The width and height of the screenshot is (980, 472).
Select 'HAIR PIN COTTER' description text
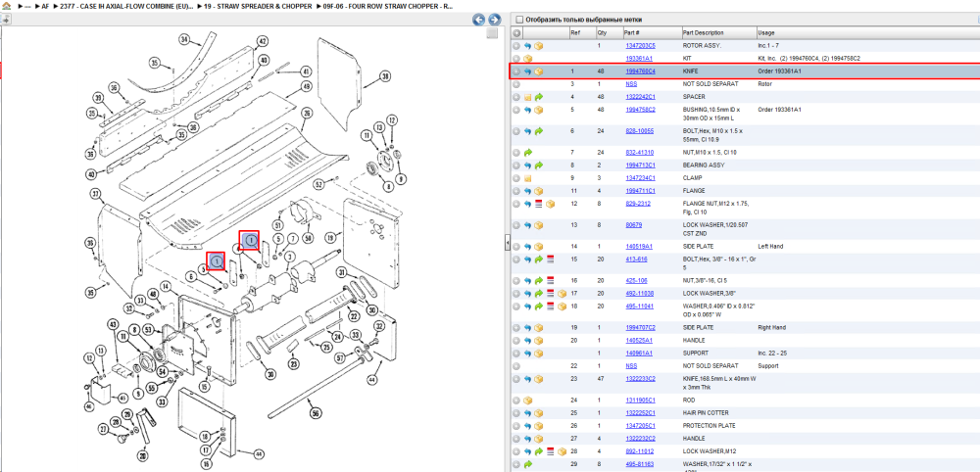pyautogui.click(x=705, y=412)
